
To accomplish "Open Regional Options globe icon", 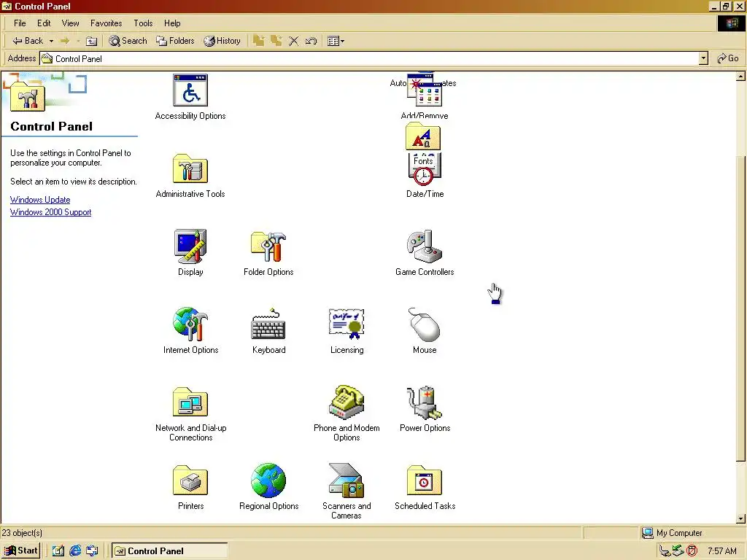I will click(268, 481).
